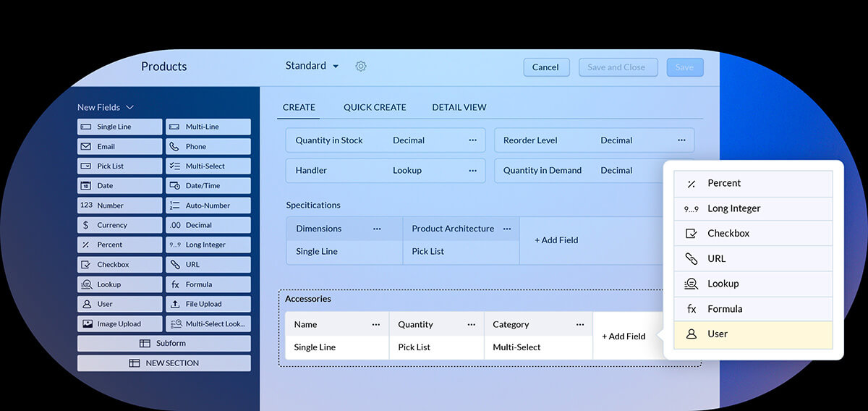Click the URL paperclip icon in the New Fields panel
This screenshot has height=411, width=868.
(174, 265)
